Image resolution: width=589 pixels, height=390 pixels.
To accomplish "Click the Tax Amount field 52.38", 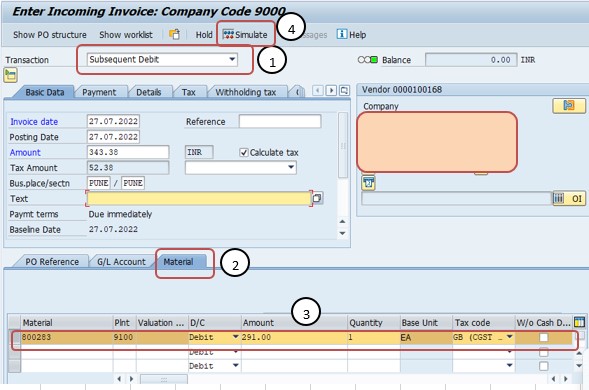I will point(128,168).
